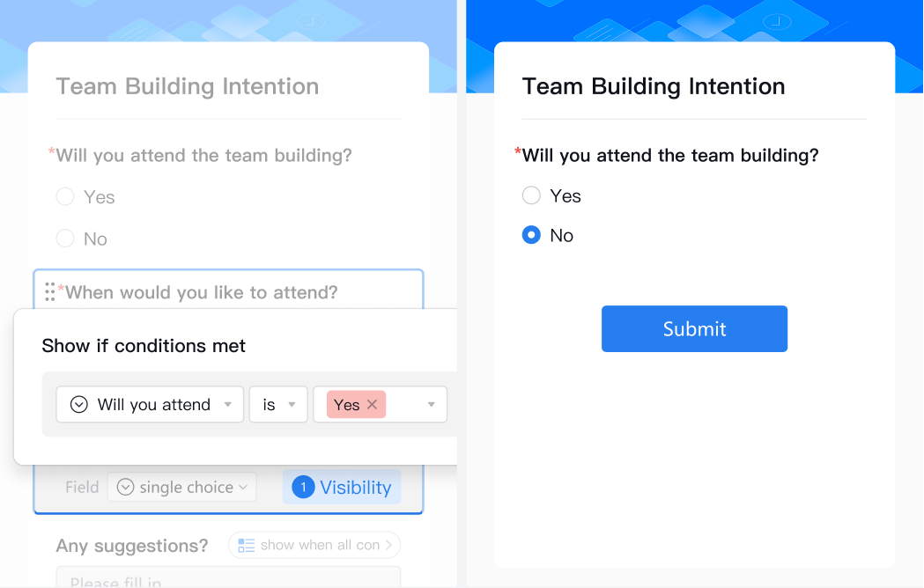Expand the condition value dropdown arrow

click(x=432, y=405)
